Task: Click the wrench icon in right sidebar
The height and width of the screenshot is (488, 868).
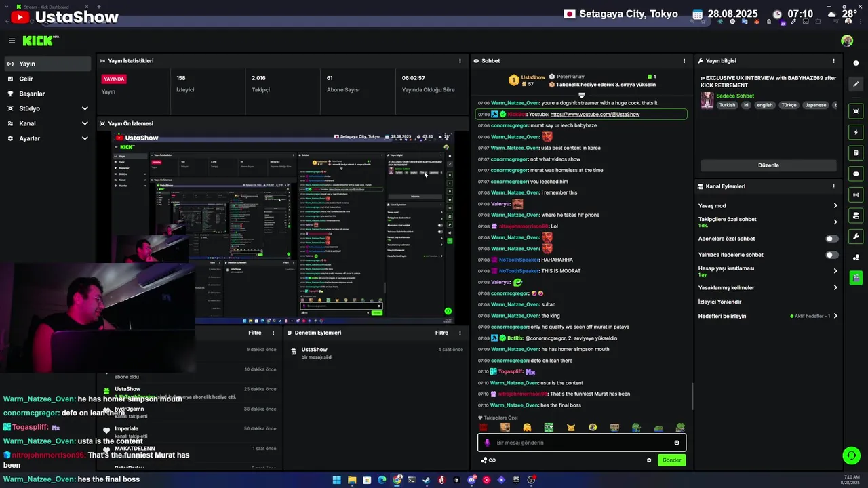Action: pyautogui.click(x=856, y=237)
